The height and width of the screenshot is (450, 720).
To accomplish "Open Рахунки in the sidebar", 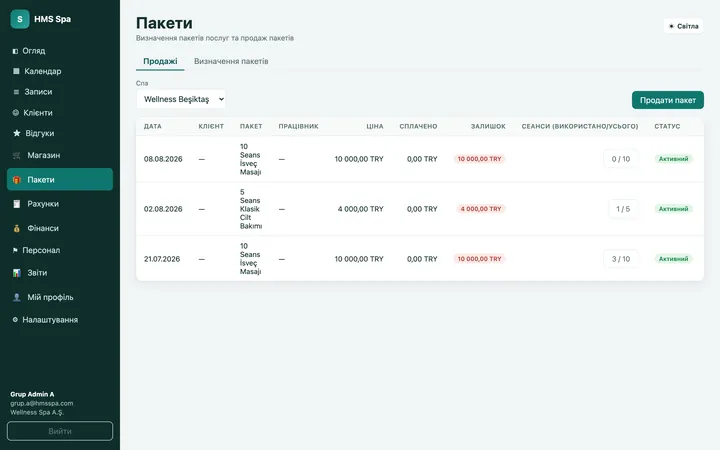I will pyautogui.click(x=60, y=204).
